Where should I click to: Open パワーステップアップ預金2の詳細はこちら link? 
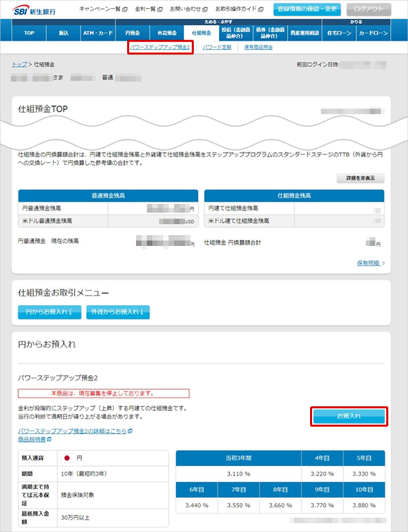tap(72, 431)
